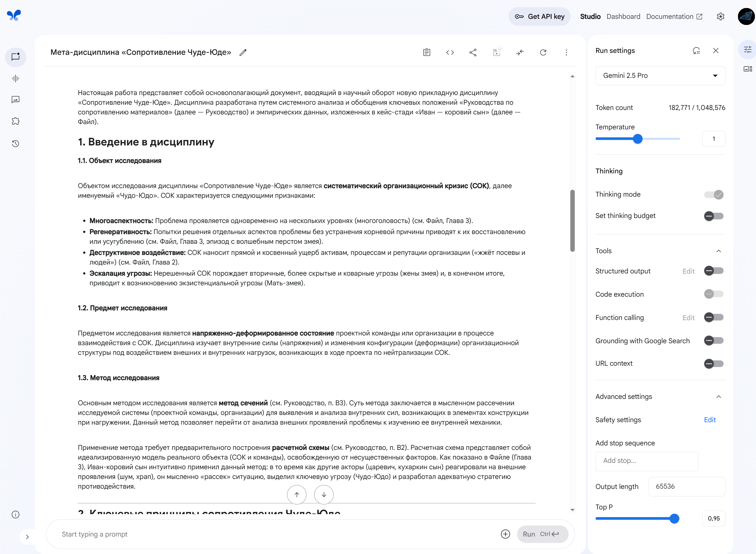Viewport: 756px width, 554px height.
Task: Click Edit next to Safety settings
Action: (709, 420)
